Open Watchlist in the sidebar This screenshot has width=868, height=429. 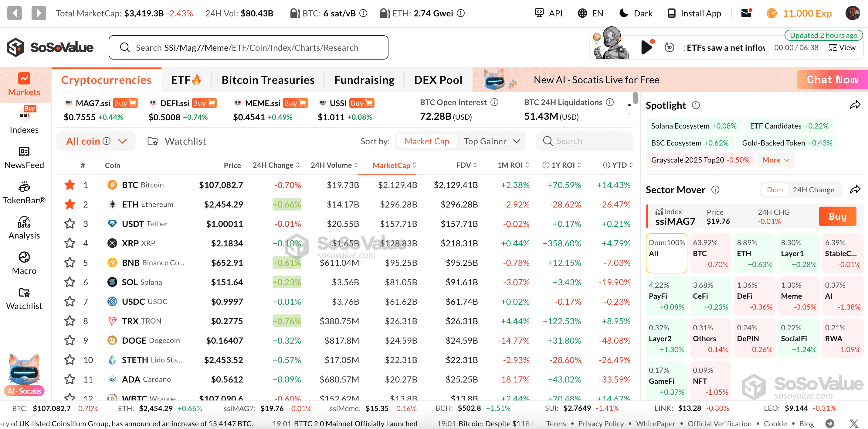click(x=24, y=299)
